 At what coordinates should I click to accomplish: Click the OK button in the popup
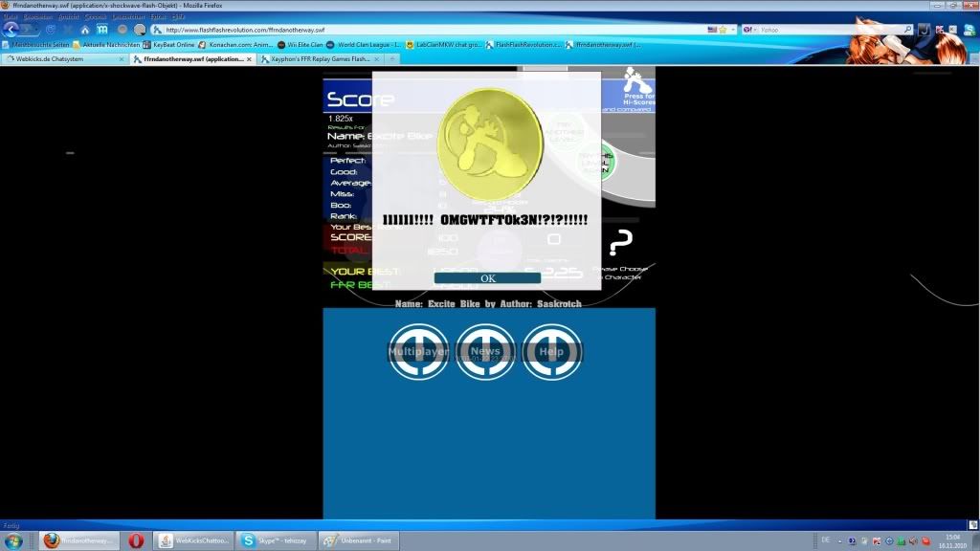pyautogui.click(x=488, y=278)
